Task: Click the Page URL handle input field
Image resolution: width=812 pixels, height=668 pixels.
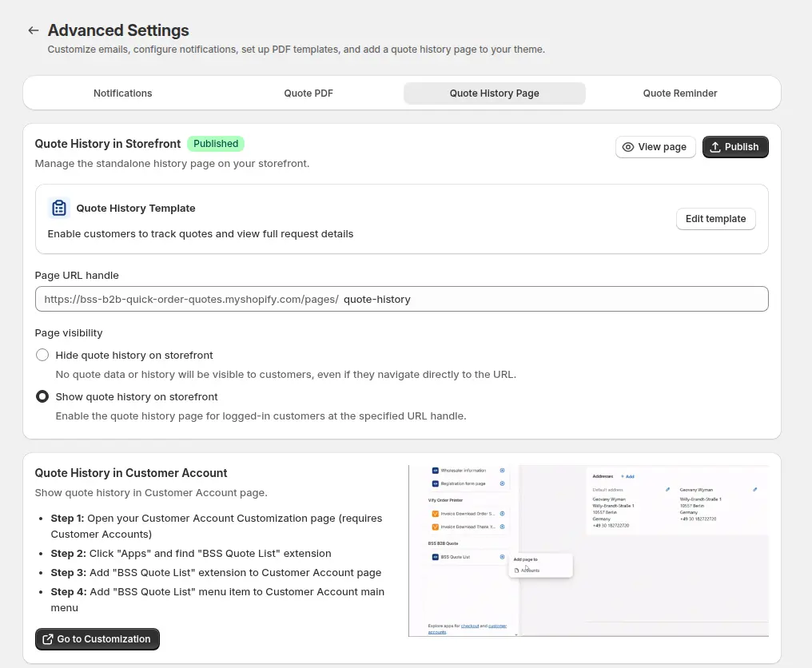Action: coord(401,300)
